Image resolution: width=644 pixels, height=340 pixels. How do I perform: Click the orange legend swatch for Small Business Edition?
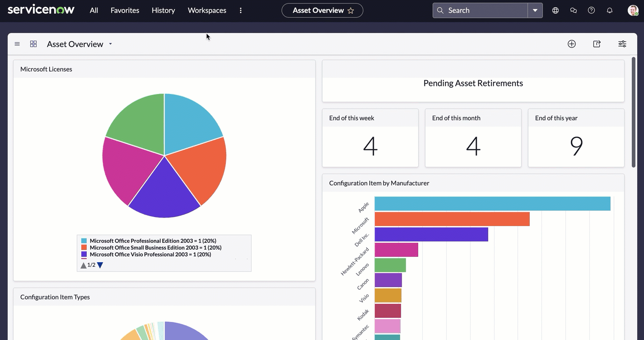(84, 248)
